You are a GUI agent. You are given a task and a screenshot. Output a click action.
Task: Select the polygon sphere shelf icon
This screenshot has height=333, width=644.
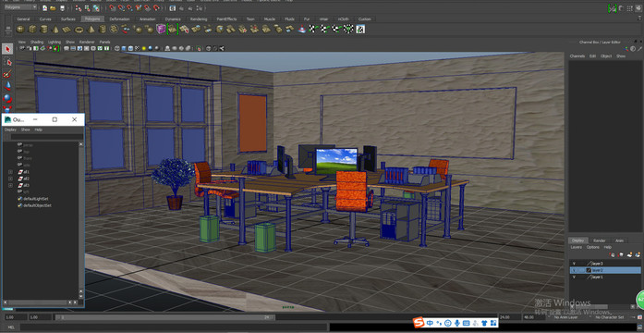[19, 29]
